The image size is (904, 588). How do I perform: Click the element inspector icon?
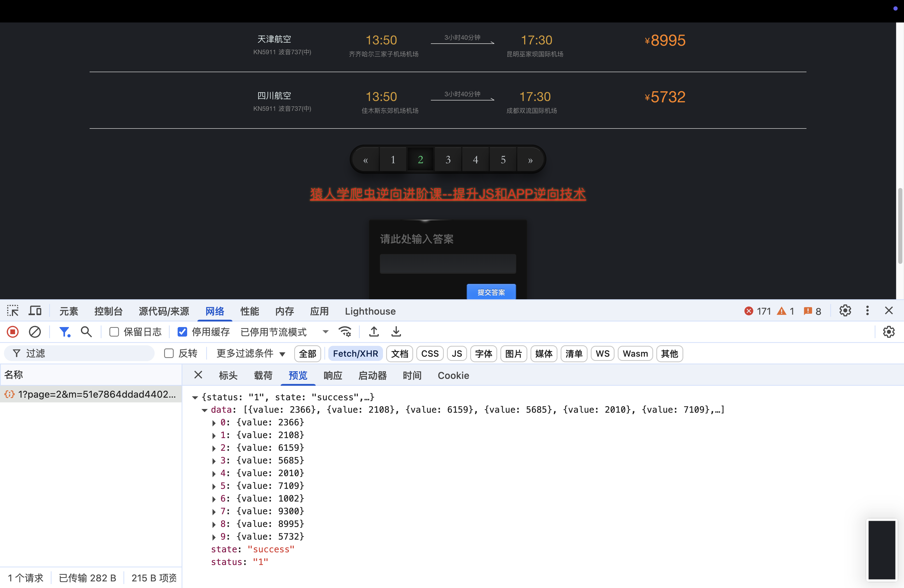click(12, 311)
